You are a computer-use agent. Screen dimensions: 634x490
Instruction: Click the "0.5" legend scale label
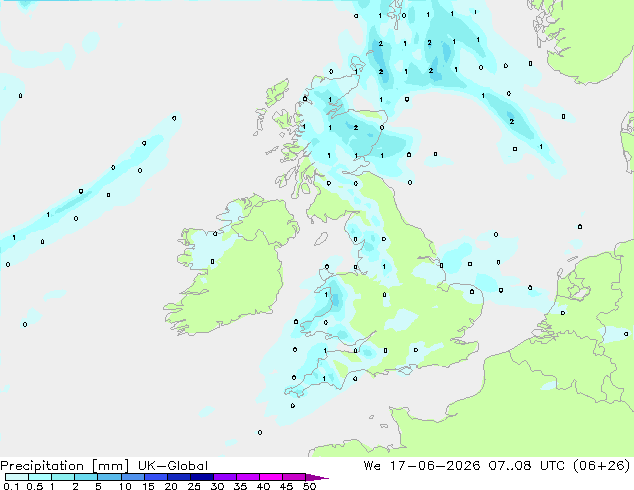click(x=35, y=486)
